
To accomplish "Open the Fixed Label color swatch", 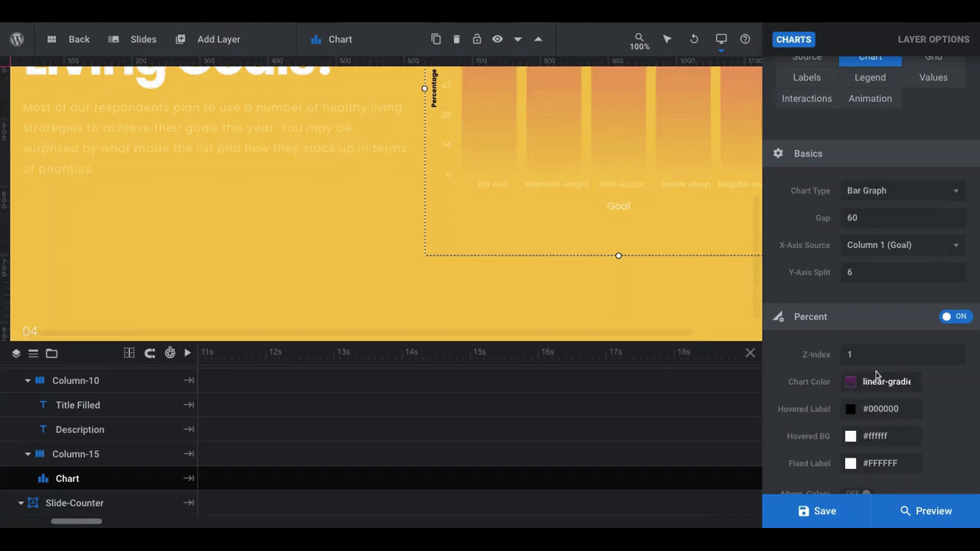I will point(851,463).
